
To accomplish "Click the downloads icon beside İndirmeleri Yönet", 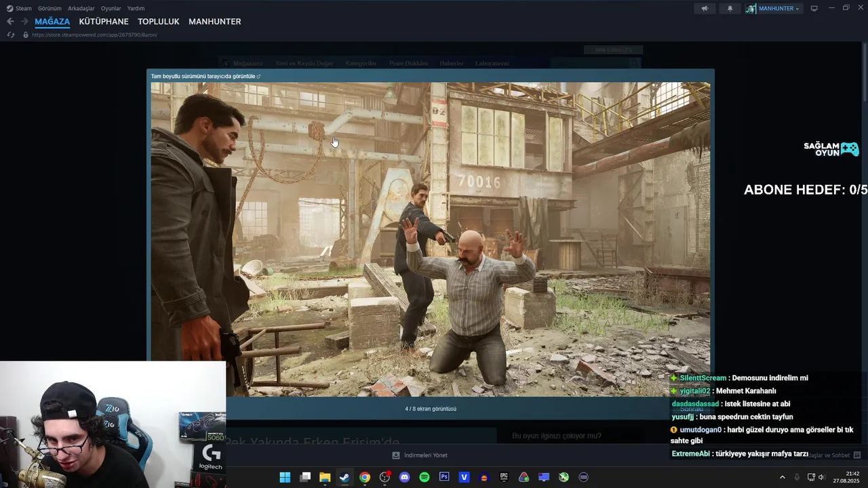I will tap(396, 455).
